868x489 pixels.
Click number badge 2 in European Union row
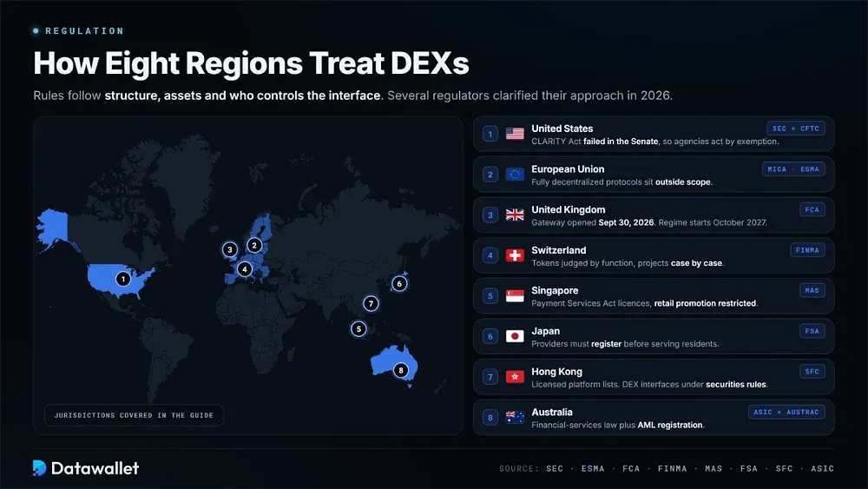click(490, 175)
